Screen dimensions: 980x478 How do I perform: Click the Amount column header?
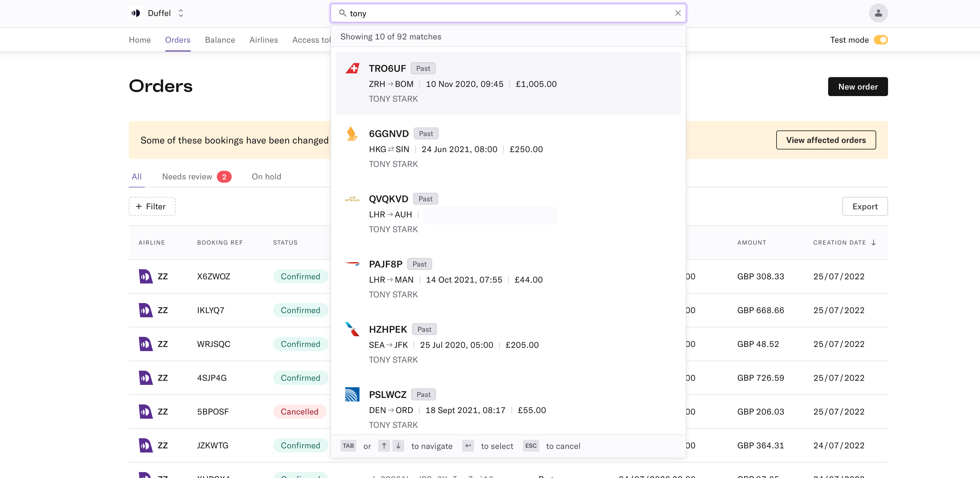(752, 243)
